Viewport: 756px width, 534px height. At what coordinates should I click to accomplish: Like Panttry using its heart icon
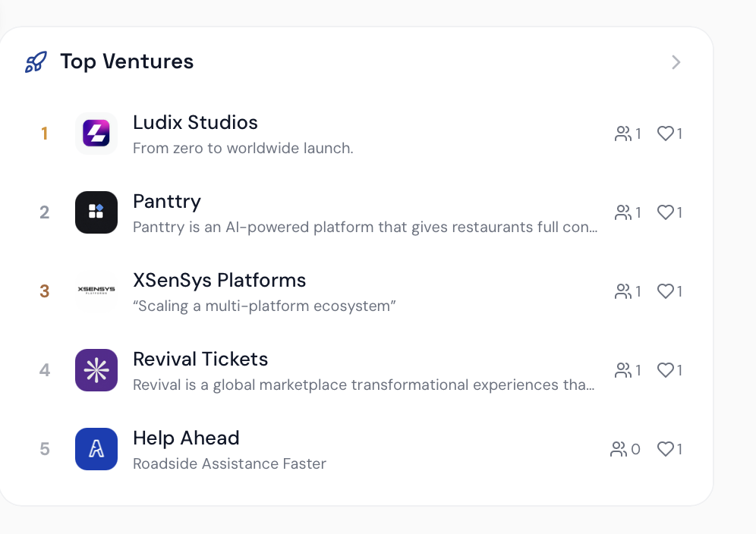click(666, 212)
